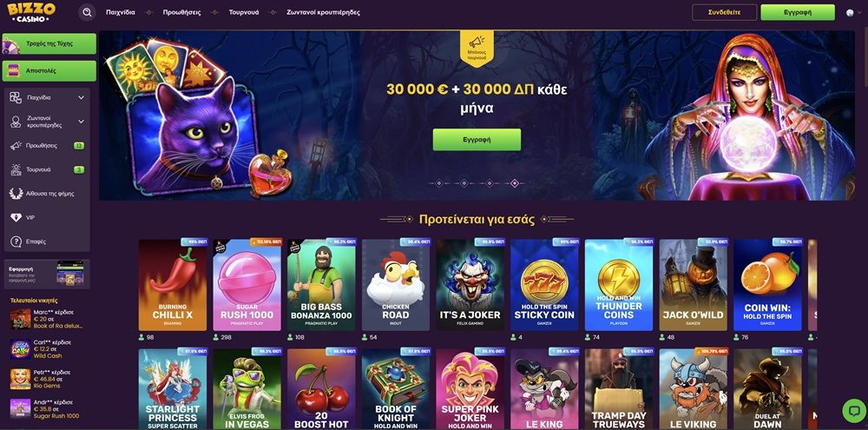
Task: Open the live chat support bubble
Action: pos(853,411)
